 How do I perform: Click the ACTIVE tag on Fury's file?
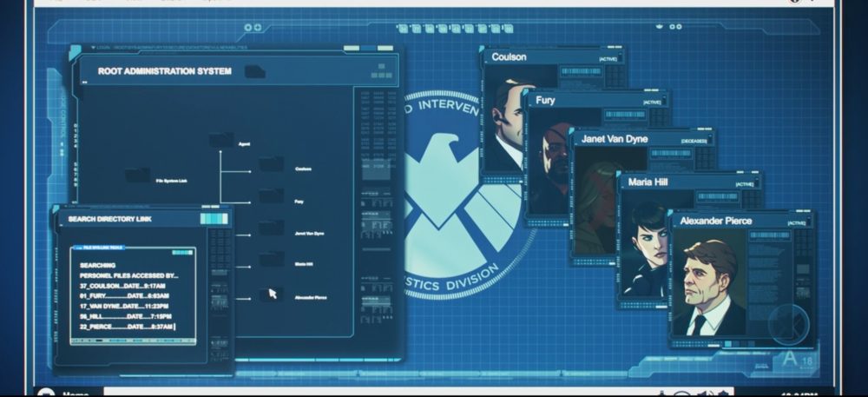(x=652, y=103)
